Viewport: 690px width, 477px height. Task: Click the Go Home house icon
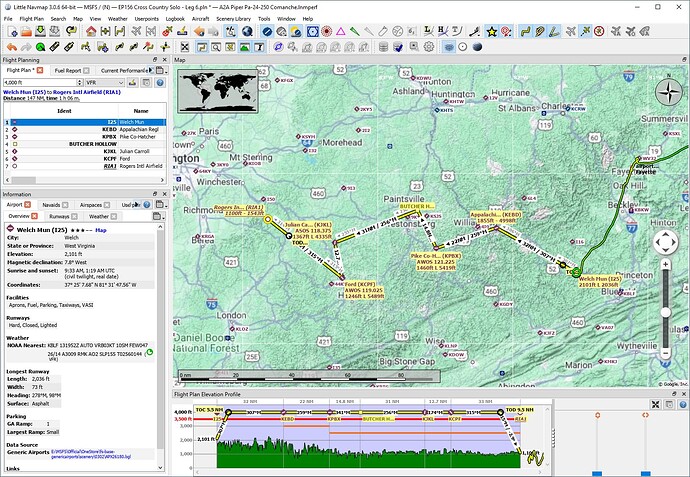91,31
